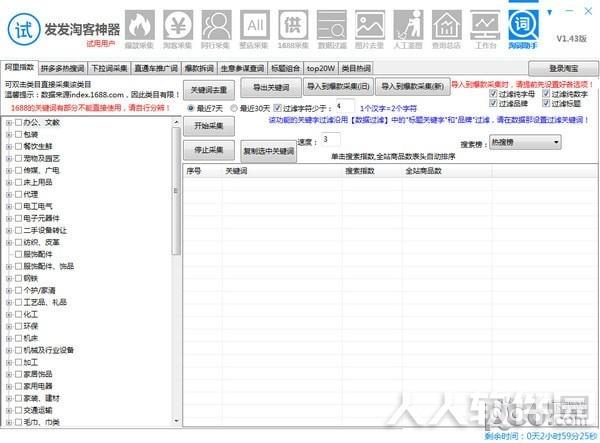600x443 pixels.
Task: Toggle the 过滤标题 checkbox
Action: click(546, 103)
